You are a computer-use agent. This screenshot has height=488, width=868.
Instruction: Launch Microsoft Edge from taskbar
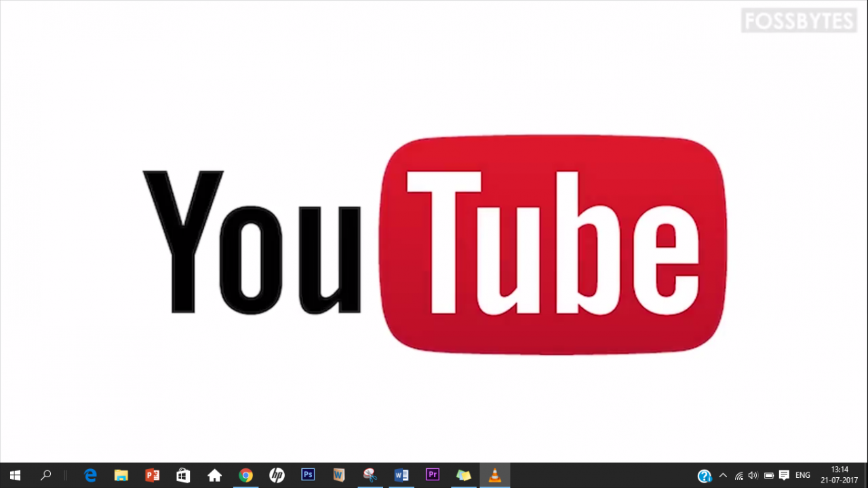tap(90, 475)
